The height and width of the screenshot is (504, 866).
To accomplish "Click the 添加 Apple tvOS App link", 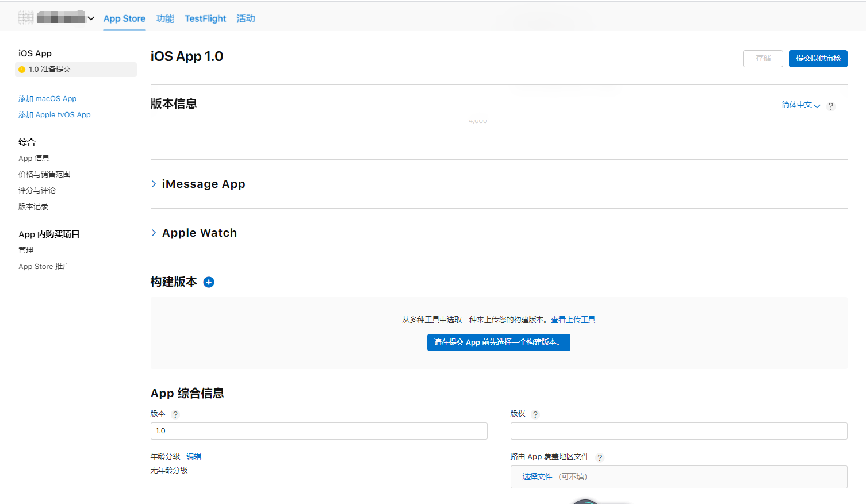I will coord(55,115).
